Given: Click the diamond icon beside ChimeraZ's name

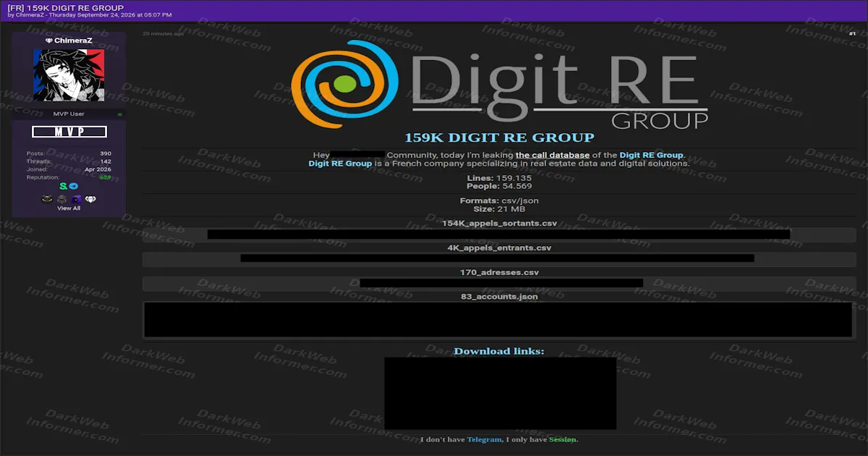Looking at the screenshot, I should point(48,41).
